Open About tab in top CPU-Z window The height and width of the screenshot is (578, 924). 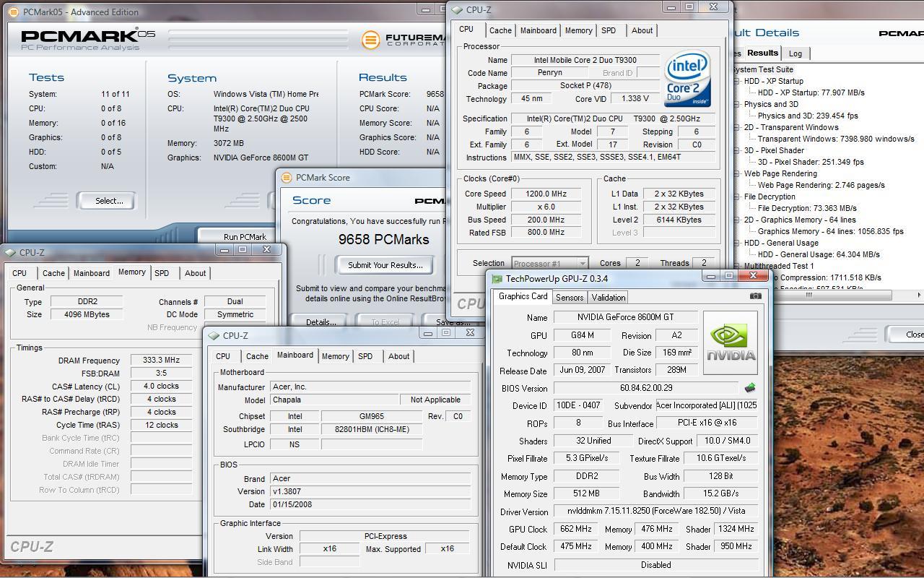(x=642, y=30)
